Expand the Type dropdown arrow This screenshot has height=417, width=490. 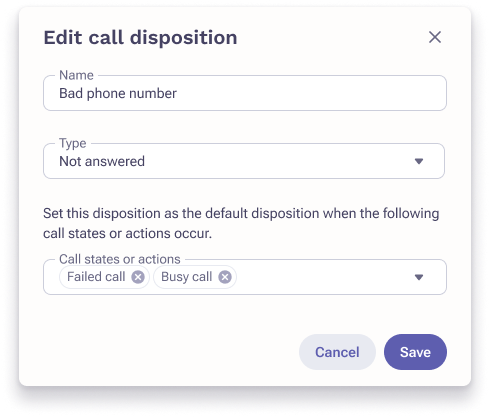point(419,161)
